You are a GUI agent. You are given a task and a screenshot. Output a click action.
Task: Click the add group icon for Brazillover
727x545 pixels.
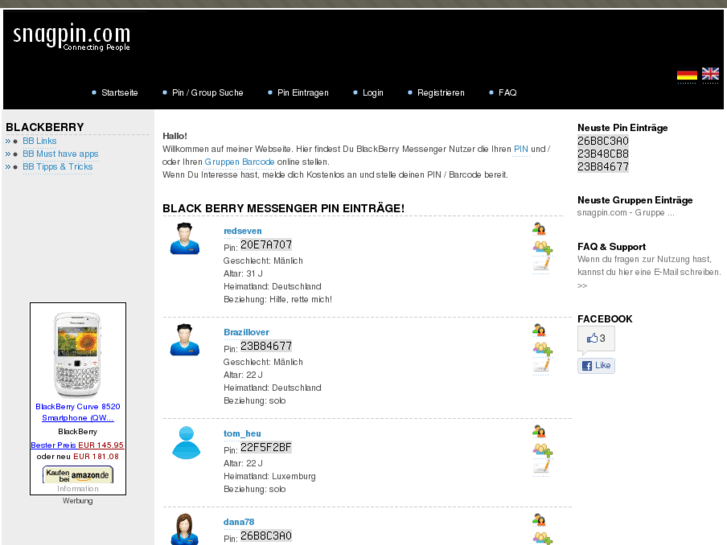pos(542,348)
